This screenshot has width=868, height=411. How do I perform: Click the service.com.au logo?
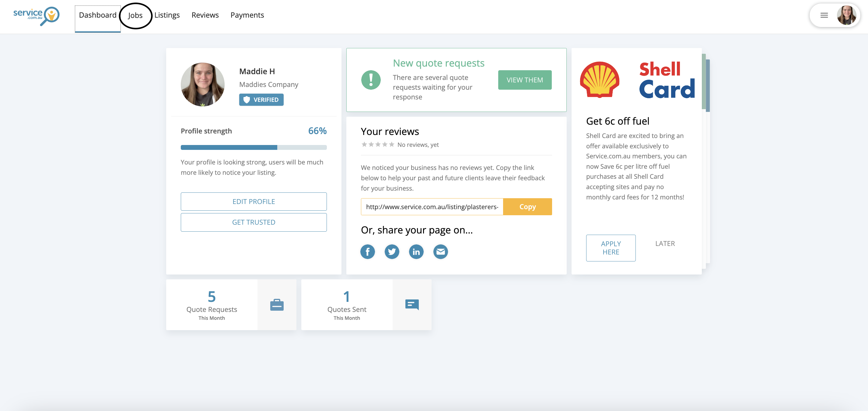coord(36,16)
